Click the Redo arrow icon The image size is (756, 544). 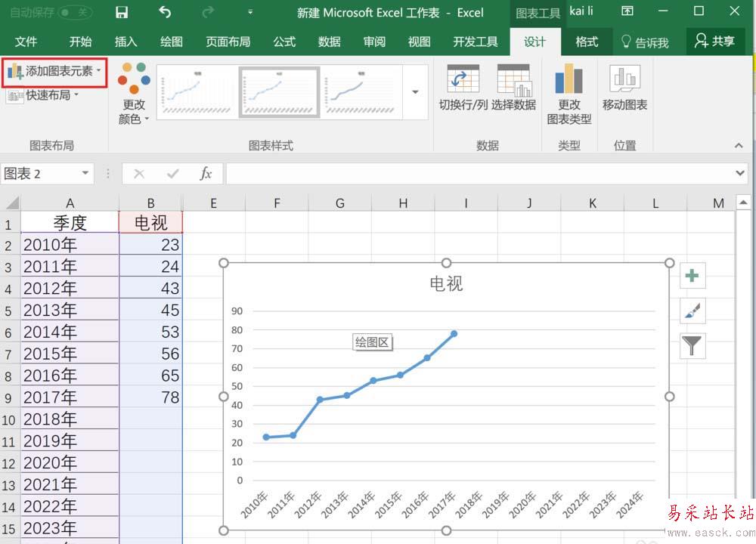(x=208, y=12)
